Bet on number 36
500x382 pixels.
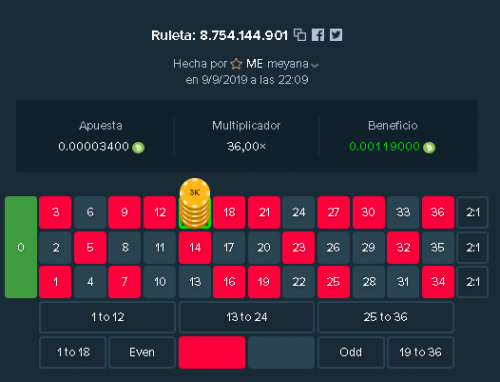point(438,212)
